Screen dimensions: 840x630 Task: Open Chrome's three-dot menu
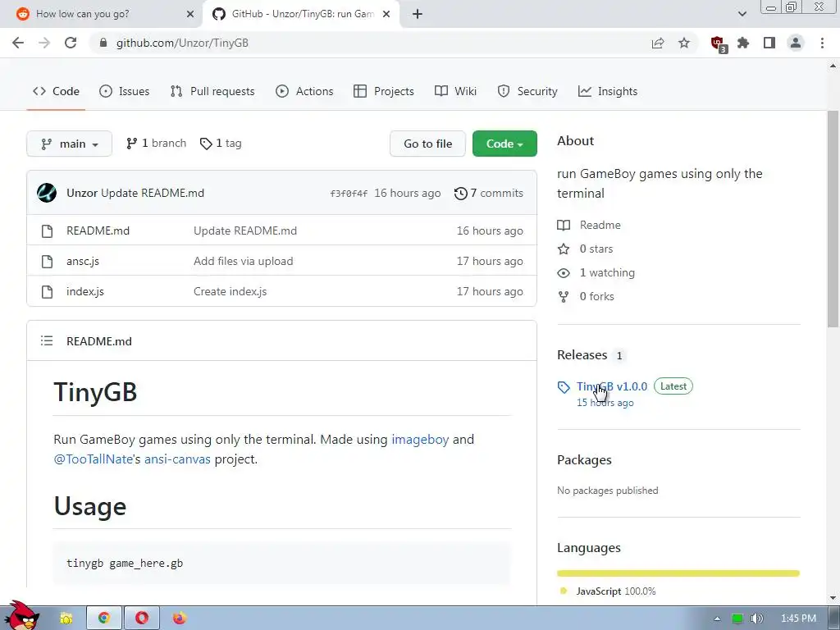click(822, 43)
